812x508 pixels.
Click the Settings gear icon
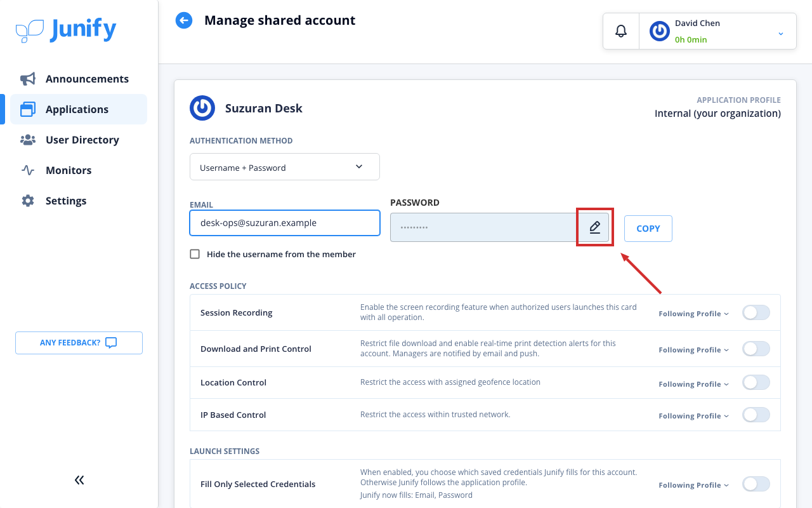click(28, 201)
